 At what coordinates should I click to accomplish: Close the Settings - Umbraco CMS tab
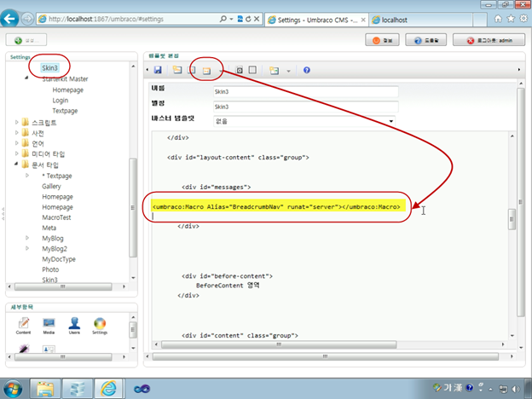363,20
